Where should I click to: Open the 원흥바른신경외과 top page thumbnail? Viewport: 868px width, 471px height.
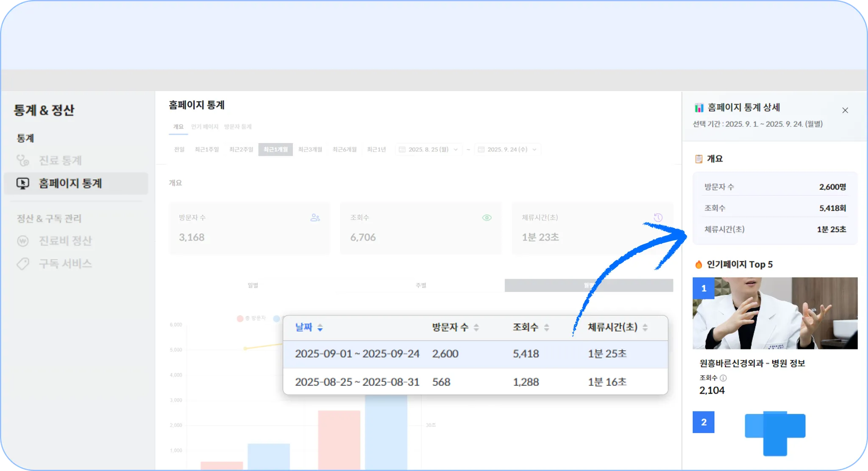(775, 313)
